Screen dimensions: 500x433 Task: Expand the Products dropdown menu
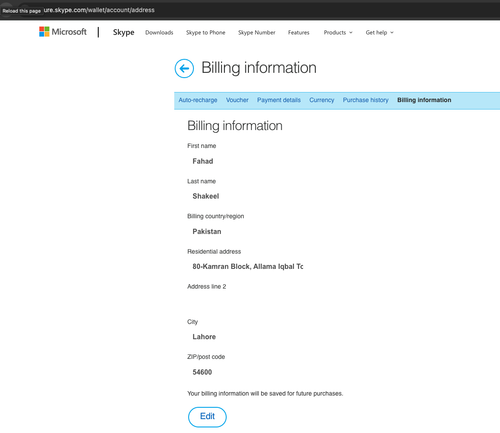[x=338, y=33]
